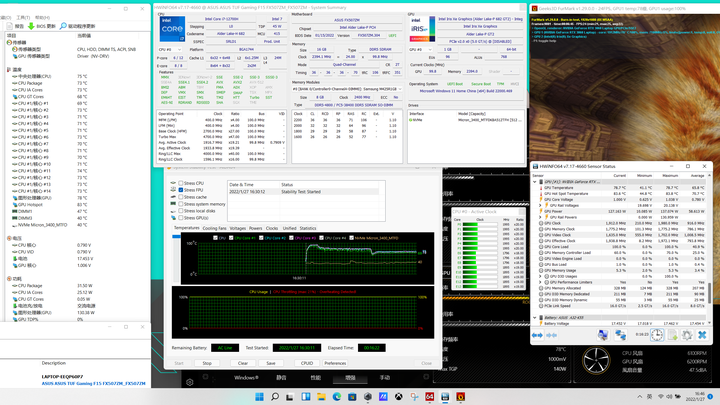Select the CPU Package temperature row in AIDA64
The width and height of the screenshot is (720, 405).
tap(76, 83)
